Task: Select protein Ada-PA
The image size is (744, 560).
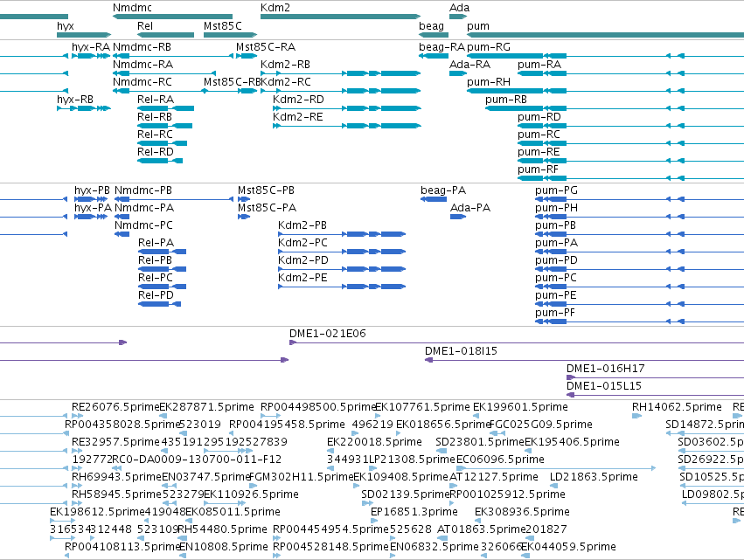Action: 470,208
